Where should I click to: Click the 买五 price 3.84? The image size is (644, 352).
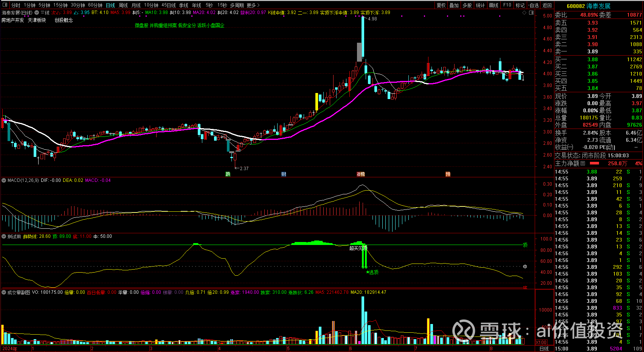pyautogui.click(x=593, y=88)
